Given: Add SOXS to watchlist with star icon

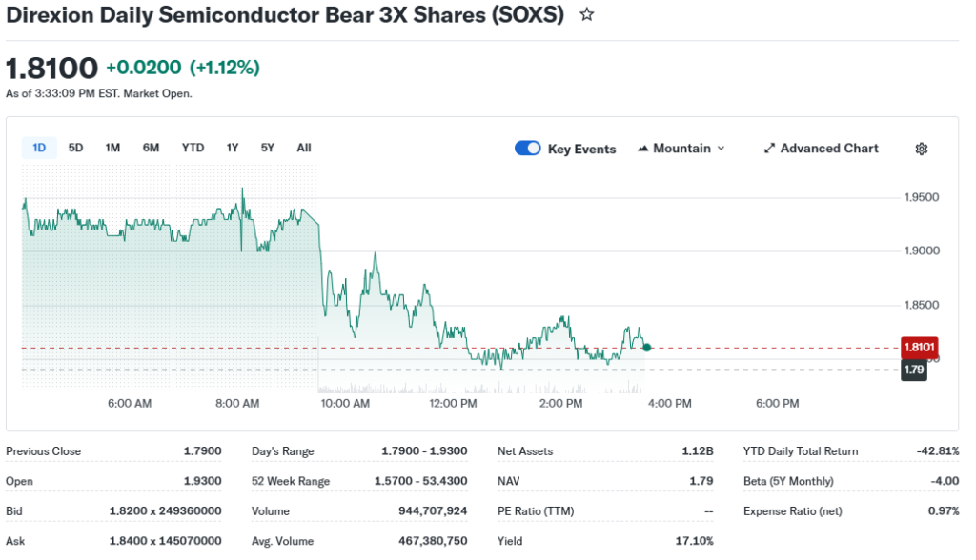Looking at the screenshot, I should pyautogui.click(x=587, y=15).
